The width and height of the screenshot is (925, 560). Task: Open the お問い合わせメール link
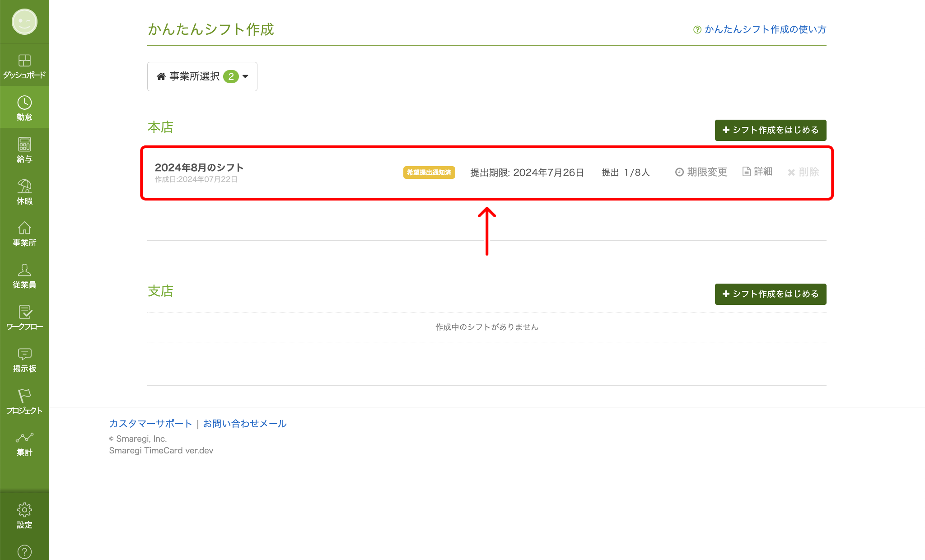(245, 424)
